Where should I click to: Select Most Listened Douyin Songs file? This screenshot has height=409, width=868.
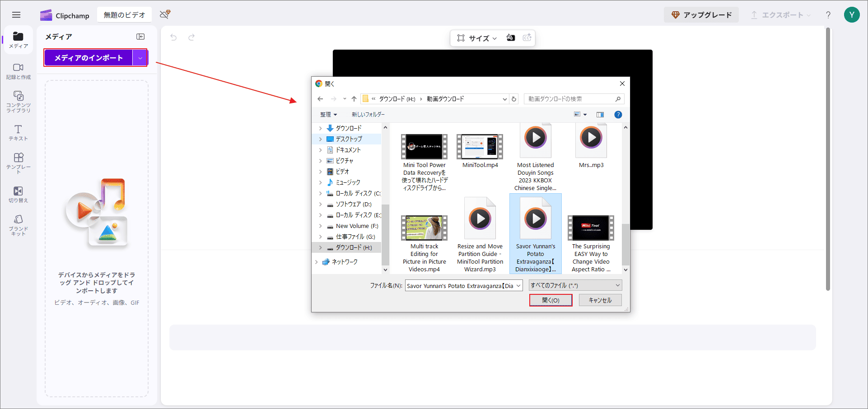pos(536,157)
